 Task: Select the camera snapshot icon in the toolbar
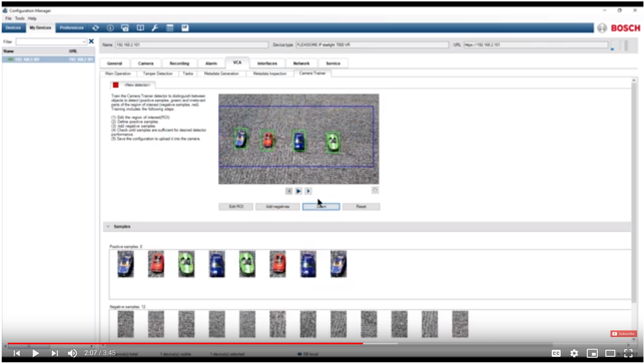[124, 28]
